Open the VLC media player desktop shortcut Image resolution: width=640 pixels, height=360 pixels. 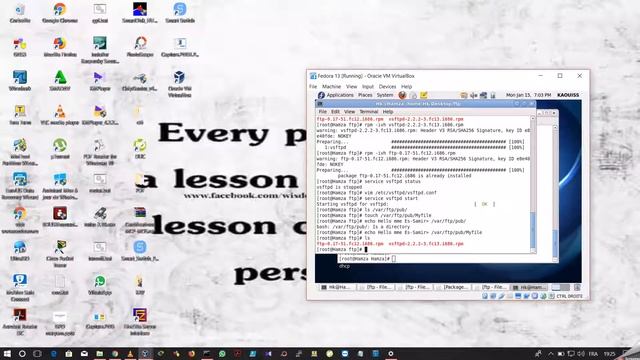(x=60, y=115)
